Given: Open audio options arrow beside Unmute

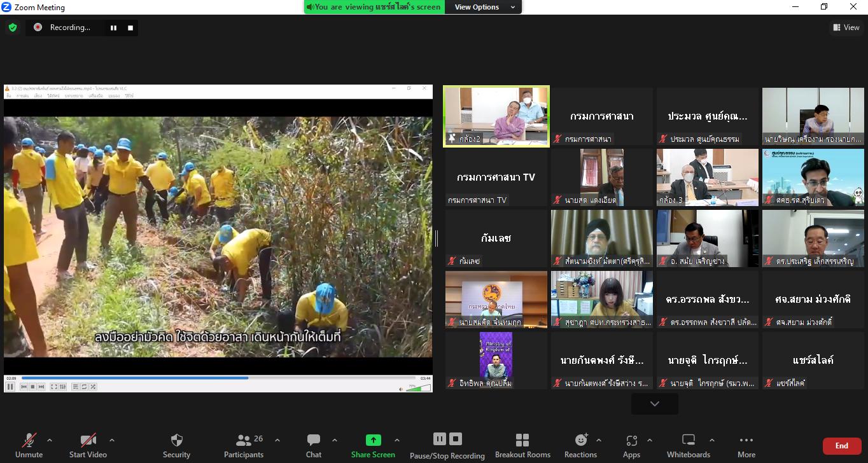Looking at the screenshot, I should (x=50, y=440).
